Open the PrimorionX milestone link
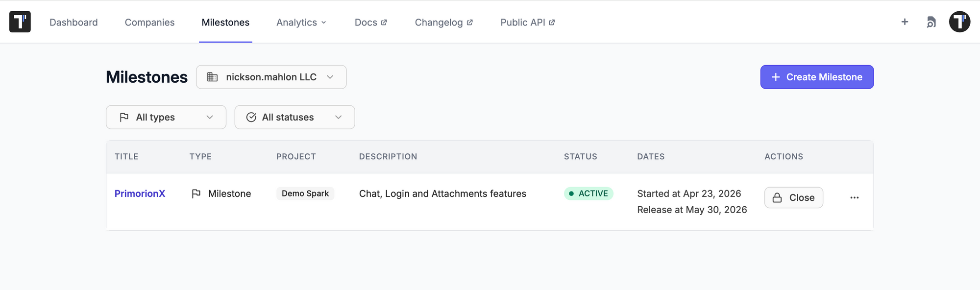This screenshot has width=980, height=290. coord(140,193)
